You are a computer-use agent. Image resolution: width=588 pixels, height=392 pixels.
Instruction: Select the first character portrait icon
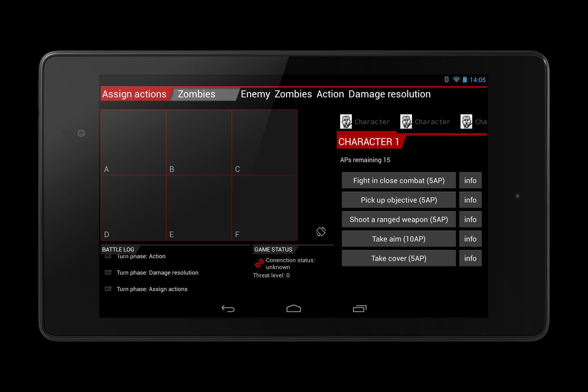[x=346, y=122]
